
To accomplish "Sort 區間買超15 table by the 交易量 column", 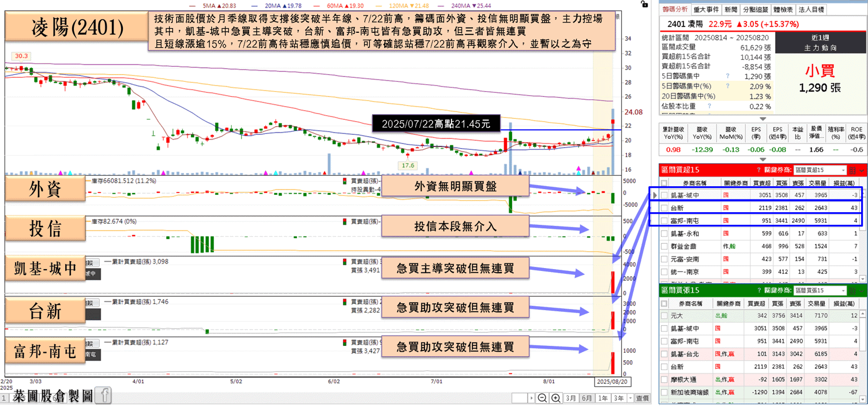I will 817,183.
